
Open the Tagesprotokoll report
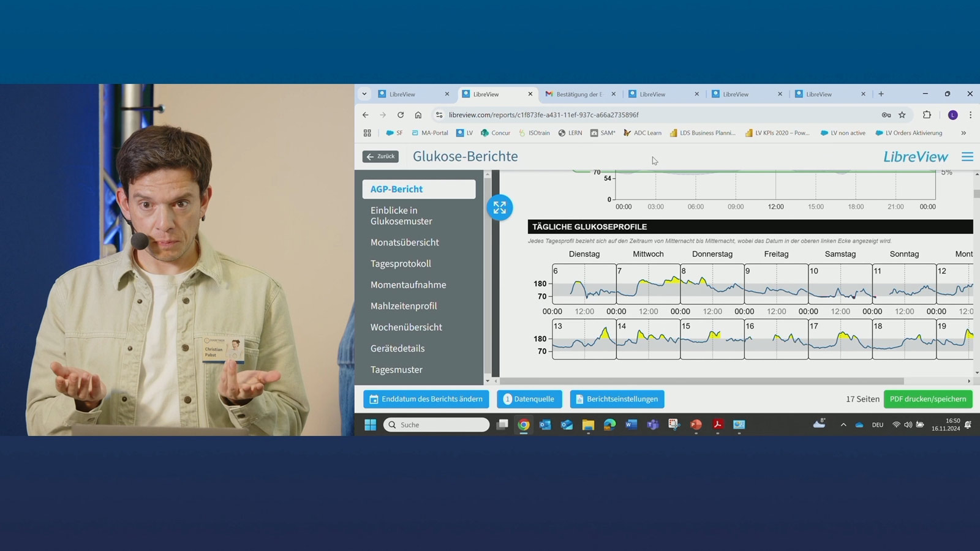pos(401,264)
